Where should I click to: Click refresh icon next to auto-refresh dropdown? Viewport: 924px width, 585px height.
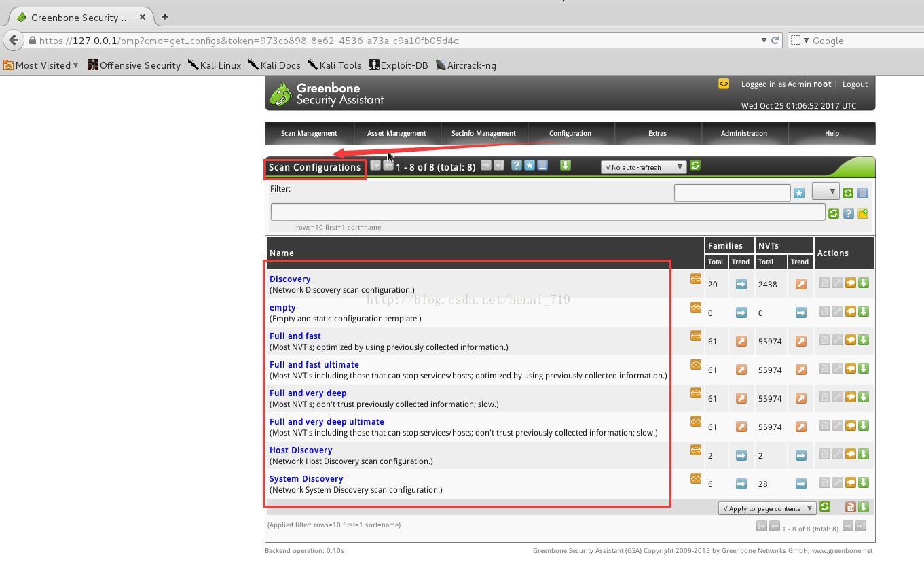[695, 166]
